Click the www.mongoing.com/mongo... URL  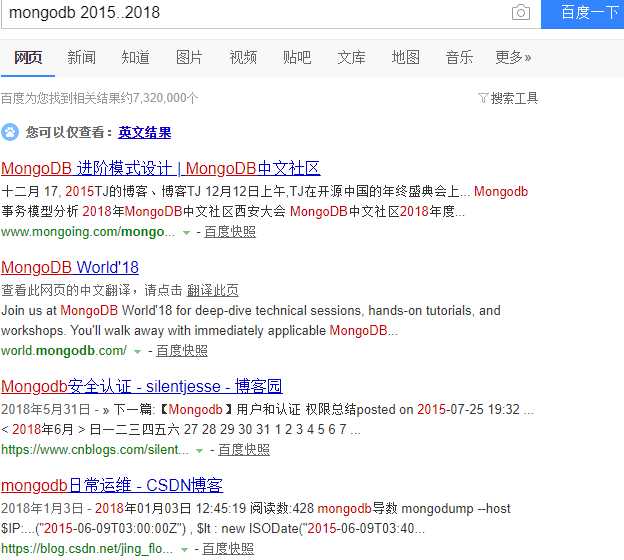88,232
